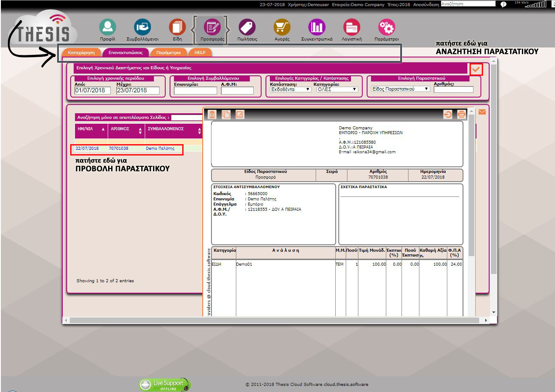This screenshot has width=555, height=392.
Task: Open the Συγκεντρωτικά chart icon
Action: tap(317, 27)
